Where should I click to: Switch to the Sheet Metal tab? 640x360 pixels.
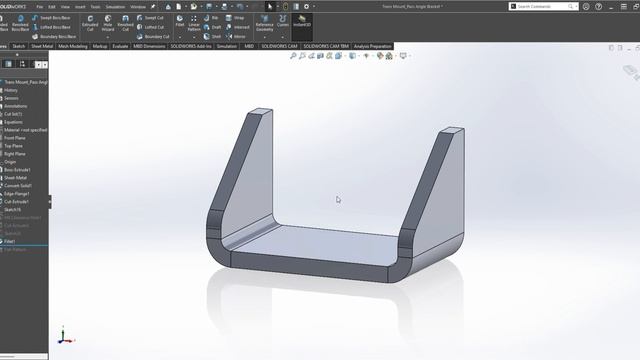pyautogui.click(x=42, y=46)
